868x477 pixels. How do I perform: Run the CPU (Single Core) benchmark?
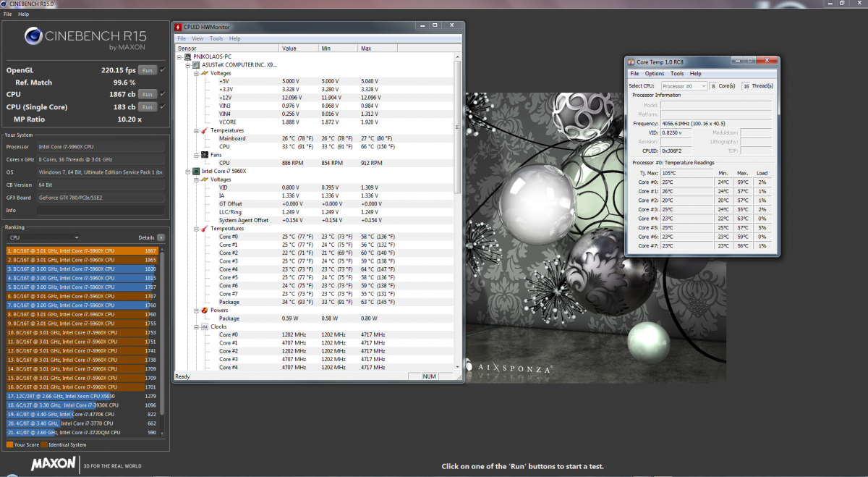tap(148, 106)
